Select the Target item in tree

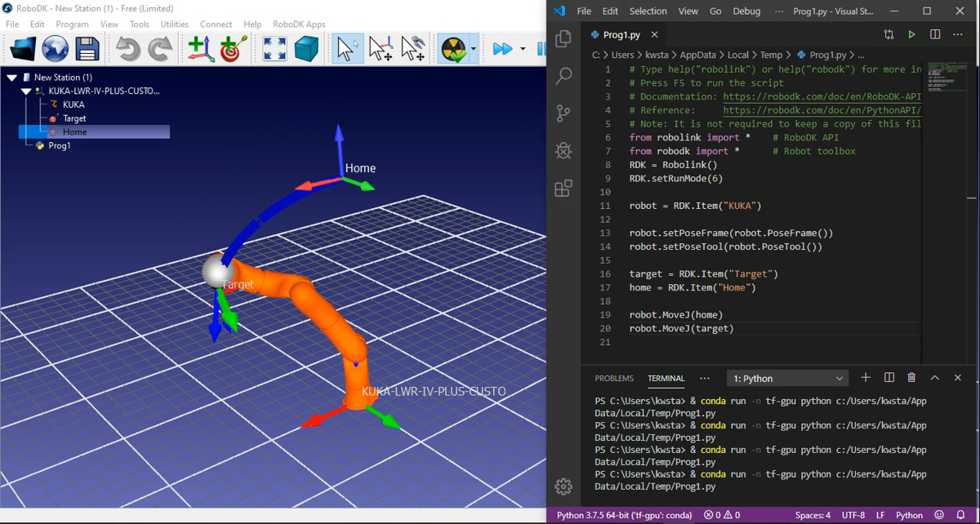(x=74, y=118)
